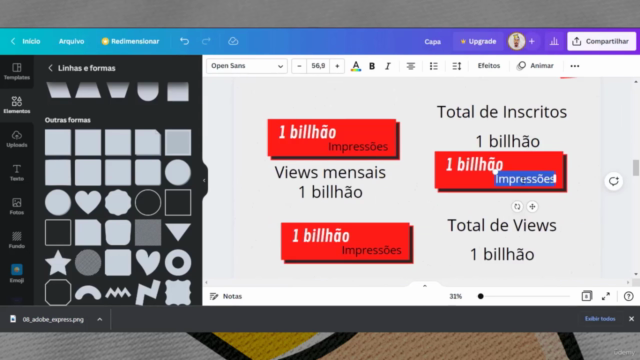Click the Upgrade button

pyautogui.click(x=478, y=42)
